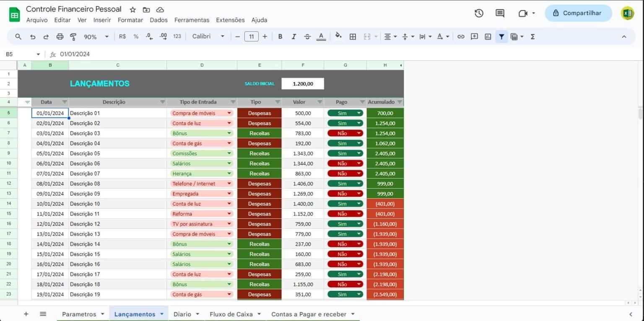This screenshot has width=644, height=321.
Task: Click the functions sigma icon
Action: (x=532, y=37)
